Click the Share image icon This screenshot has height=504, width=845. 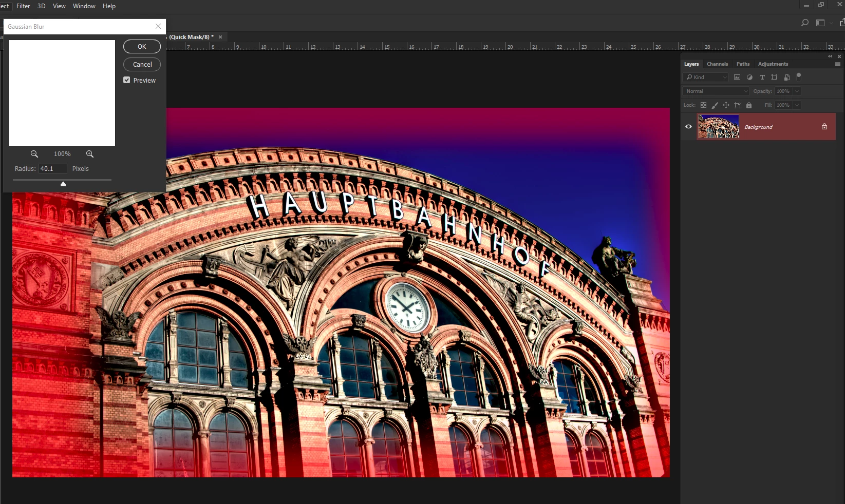pos(842,23)
